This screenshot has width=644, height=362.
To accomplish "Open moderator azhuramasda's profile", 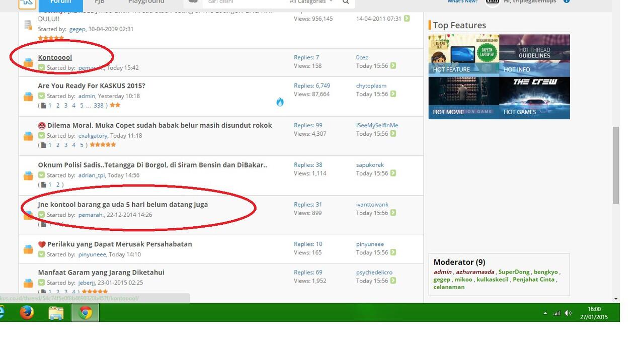I will pos(475,272).
